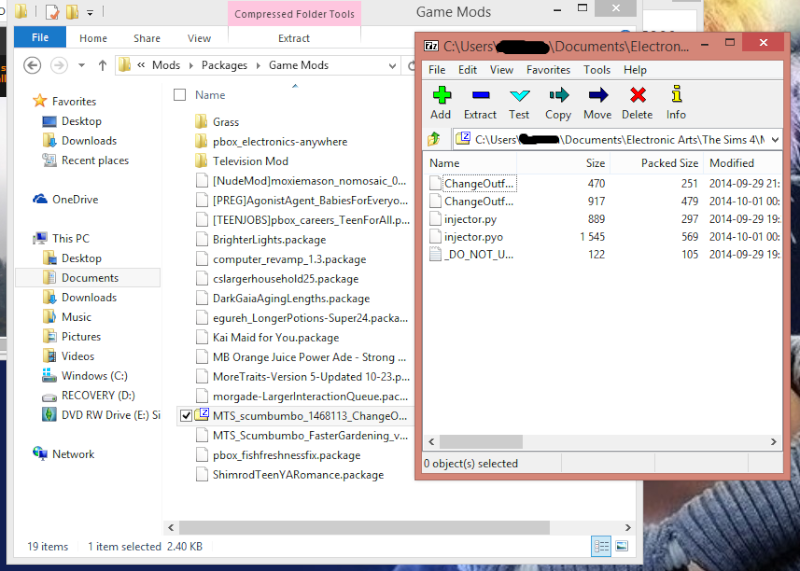Toggle the select-all checkbox beside Name

(180, 95)
